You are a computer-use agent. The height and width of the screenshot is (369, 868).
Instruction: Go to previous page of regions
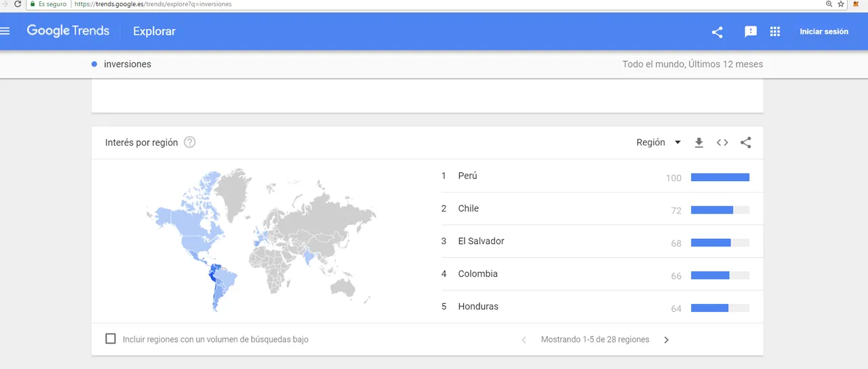[524, 340]
